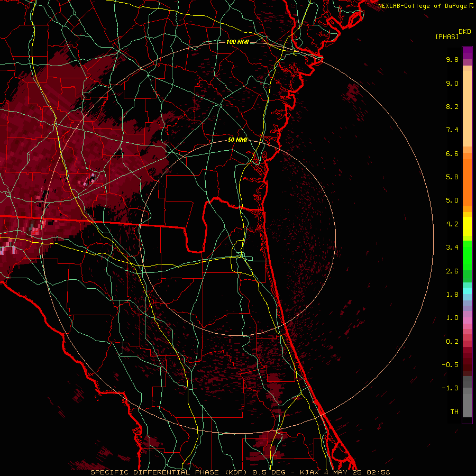476x476 pixels.
Task: Pick the cyan segment of the color bar
Action: 467,290
